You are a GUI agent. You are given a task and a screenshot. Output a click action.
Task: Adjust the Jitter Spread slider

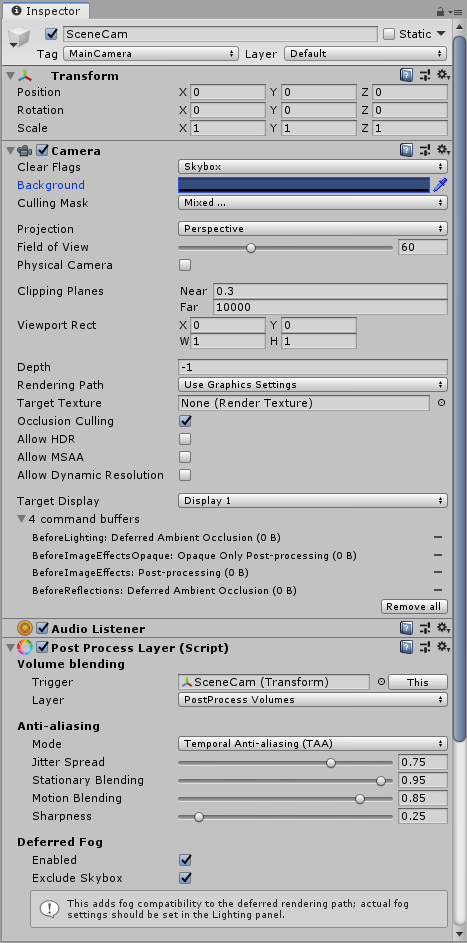pyautogui.click(x=285, y=763)
